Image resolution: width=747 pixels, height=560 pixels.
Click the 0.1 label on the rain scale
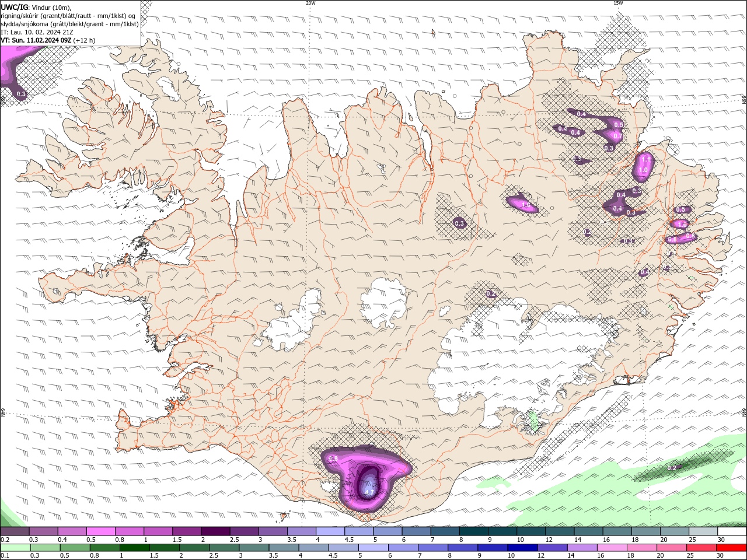click(5, 556)
